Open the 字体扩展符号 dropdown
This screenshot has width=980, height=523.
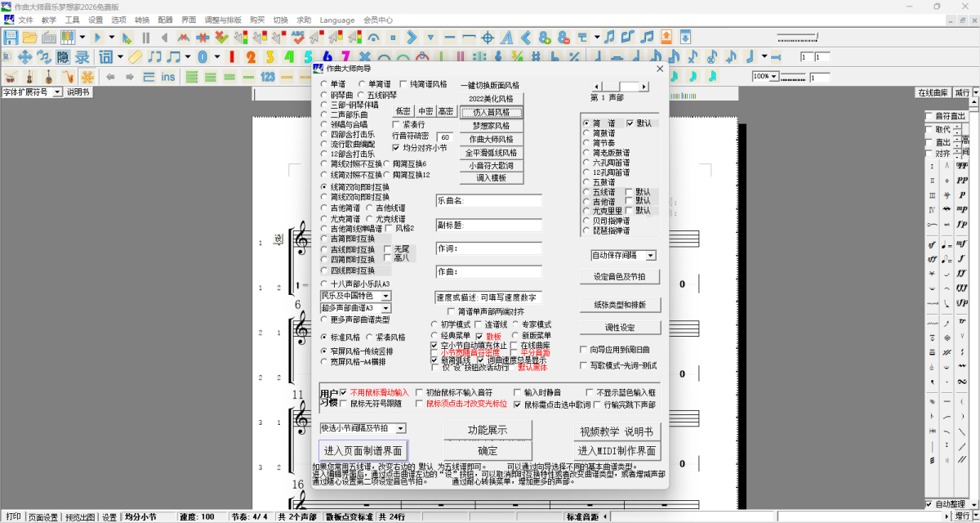(x=57, y=92)
